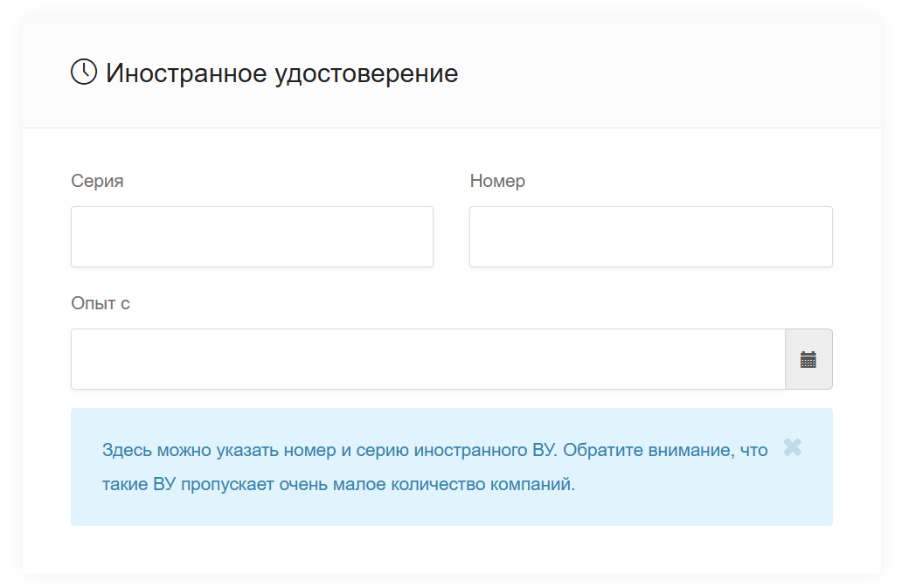This screenshot has width=902, height=588.
Task: Click the Иностранное удостоверение heading
Action: [281, 73]
